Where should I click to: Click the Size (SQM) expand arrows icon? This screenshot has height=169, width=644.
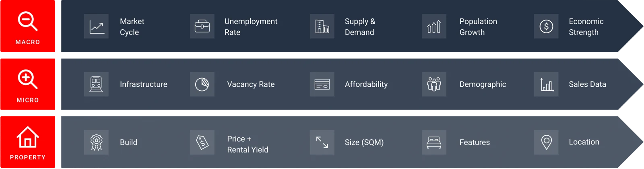point(322,142)
